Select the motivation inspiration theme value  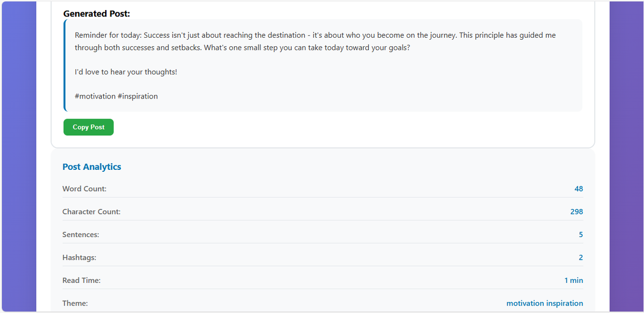point(545,303)
